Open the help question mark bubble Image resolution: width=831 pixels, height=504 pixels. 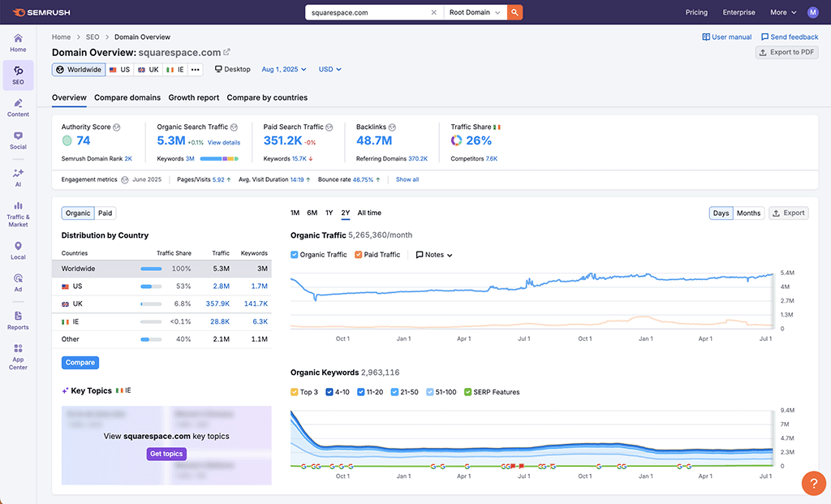click(813, 484)
